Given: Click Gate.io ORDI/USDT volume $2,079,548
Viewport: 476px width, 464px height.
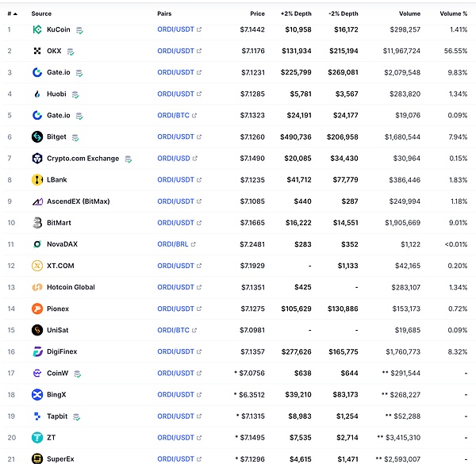Looking at the screenshot, I should point(402,72).
